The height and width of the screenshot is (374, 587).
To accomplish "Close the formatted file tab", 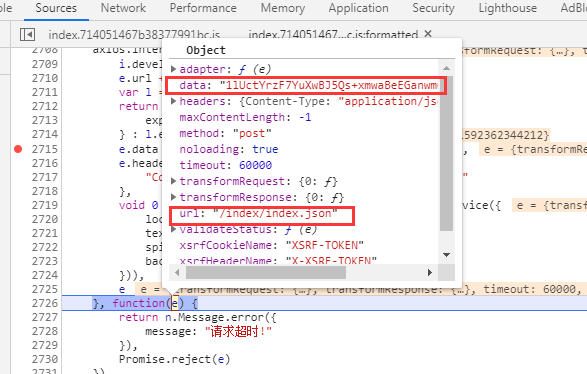I will 428,34.
